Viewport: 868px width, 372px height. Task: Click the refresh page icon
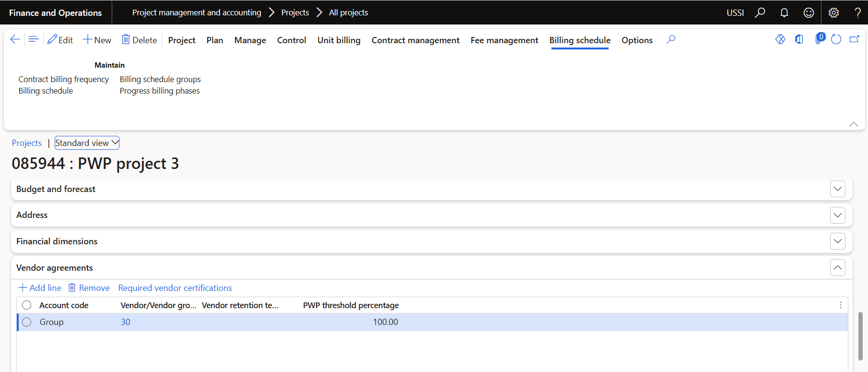click(836, 39)
